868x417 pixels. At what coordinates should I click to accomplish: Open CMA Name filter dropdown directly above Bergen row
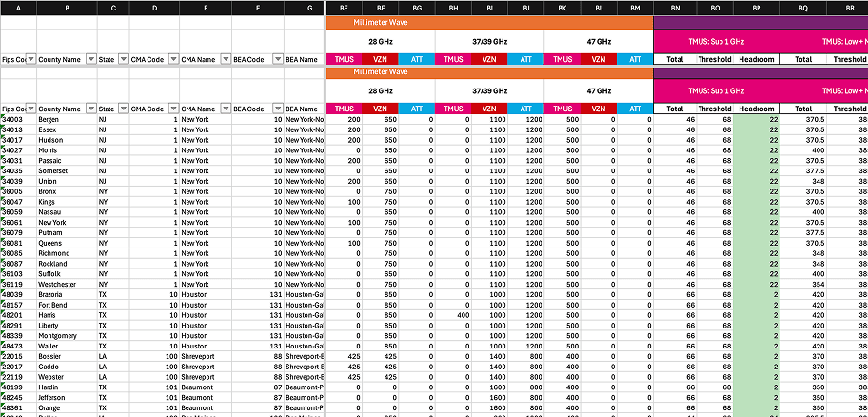[226, 109]
